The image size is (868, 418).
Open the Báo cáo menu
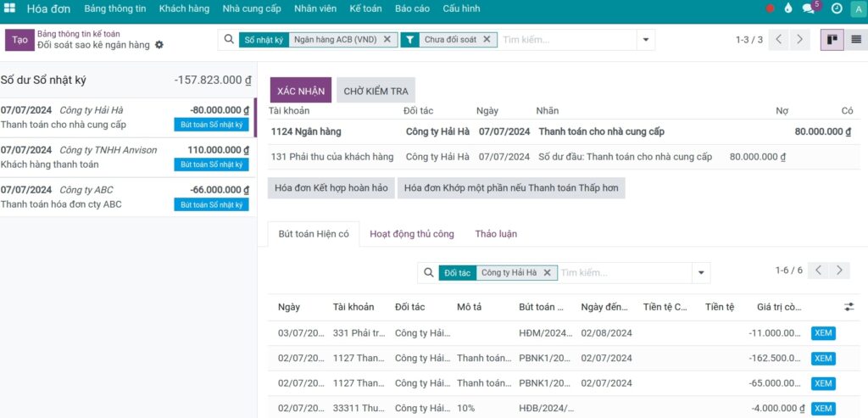pos(412,8)
